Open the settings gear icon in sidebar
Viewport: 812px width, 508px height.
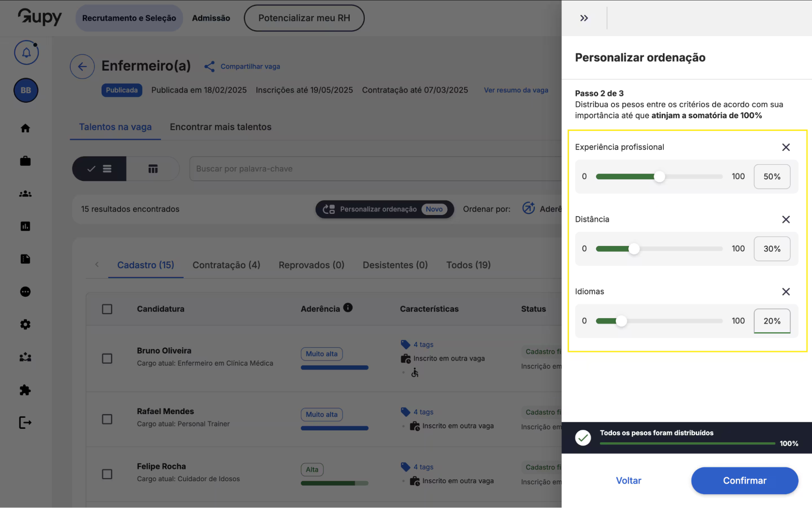coord(25,324)
